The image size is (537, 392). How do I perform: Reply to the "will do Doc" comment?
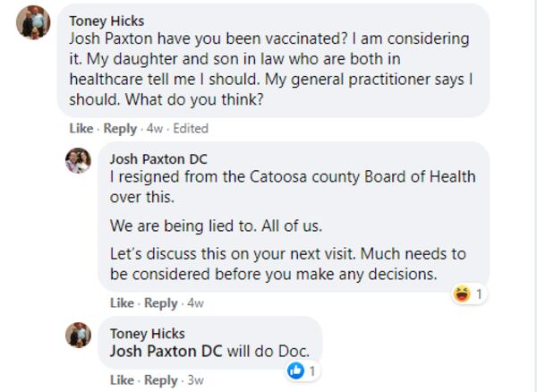tap(161, 380)
